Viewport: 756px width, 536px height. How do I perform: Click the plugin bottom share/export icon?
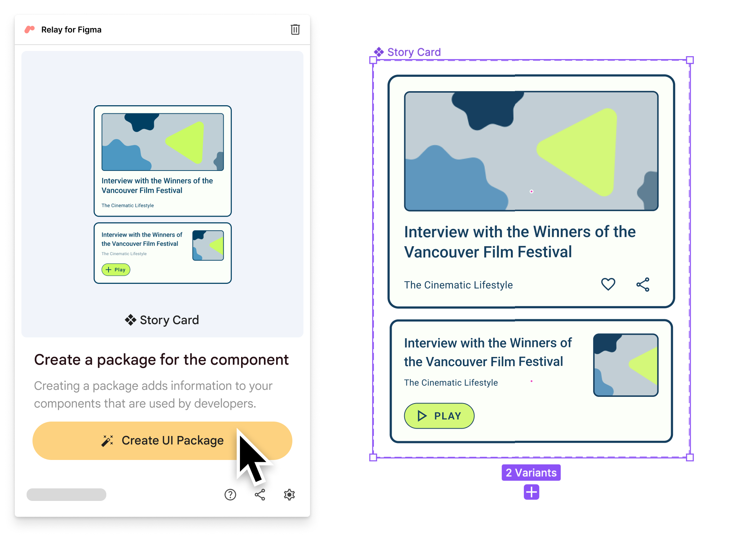click(259, 495)
